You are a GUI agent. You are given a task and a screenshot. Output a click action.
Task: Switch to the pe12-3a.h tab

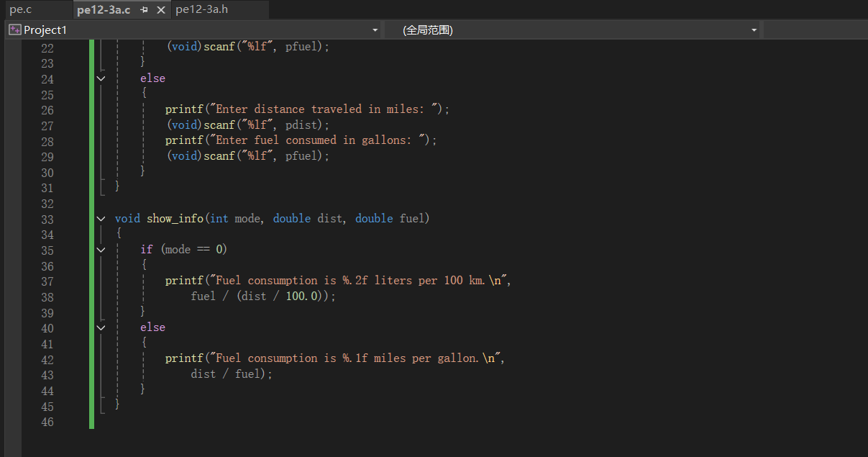[202, 10]
